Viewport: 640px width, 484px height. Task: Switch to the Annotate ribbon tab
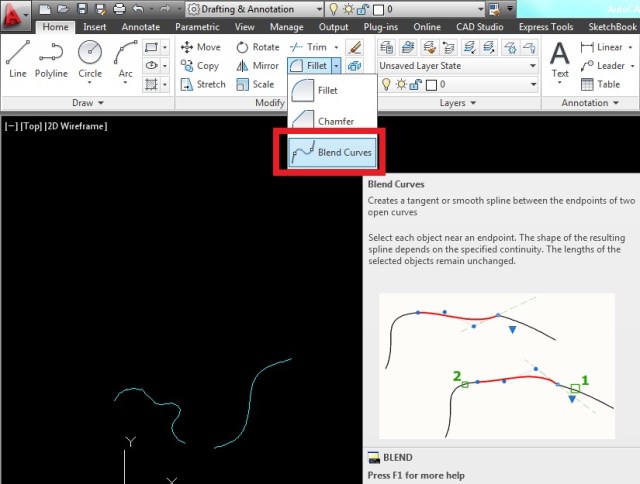[138, 27]
